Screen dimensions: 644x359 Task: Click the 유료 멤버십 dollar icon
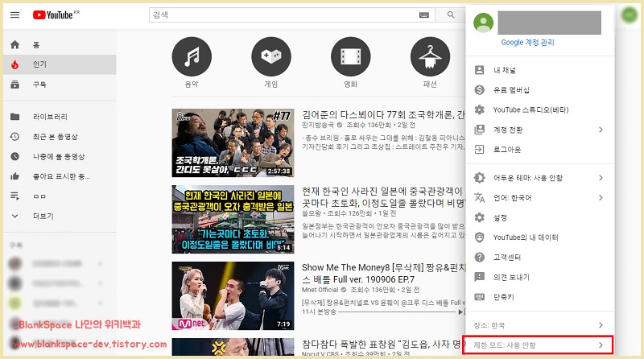click(x=479, y=89)
